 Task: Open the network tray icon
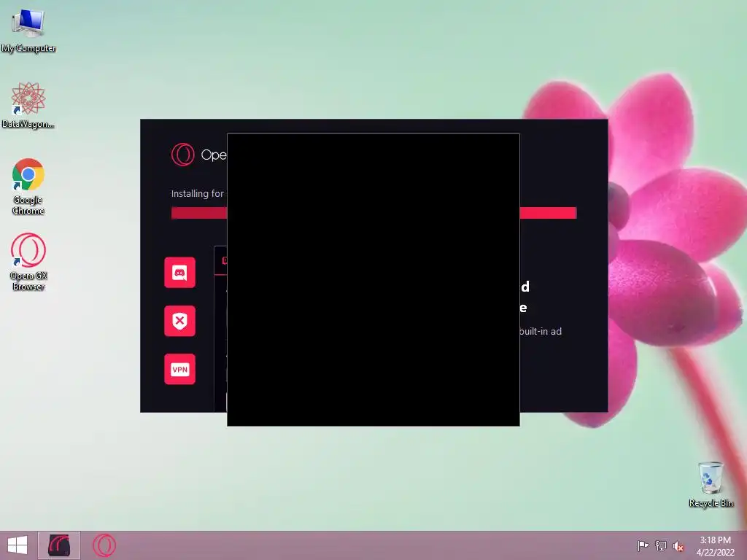(661, 545)
